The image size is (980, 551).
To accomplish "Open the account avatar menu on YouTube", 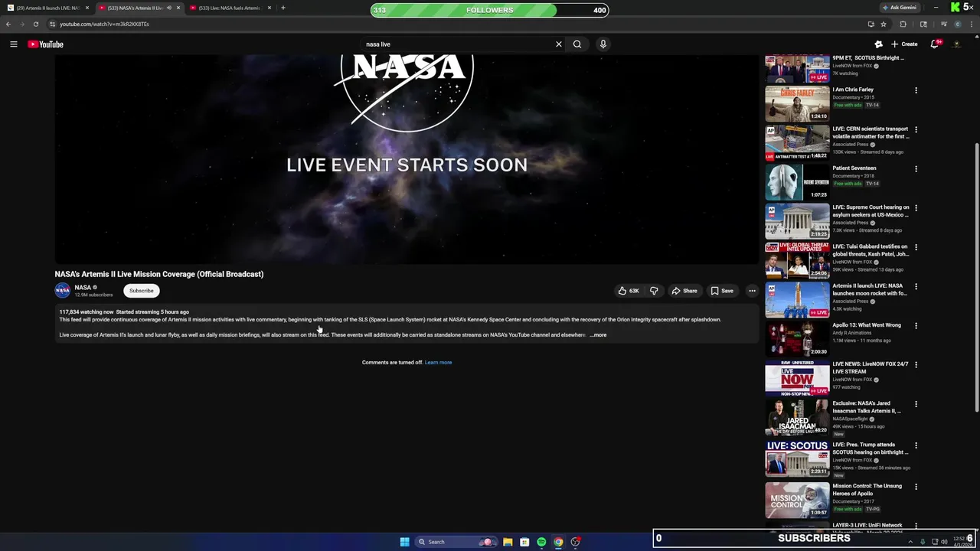I will coord(957,44).
